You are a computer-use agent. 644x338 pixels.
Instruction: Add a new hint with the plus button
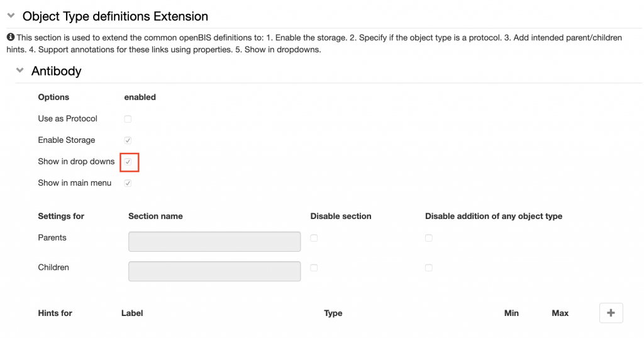[x=611, y=313]
